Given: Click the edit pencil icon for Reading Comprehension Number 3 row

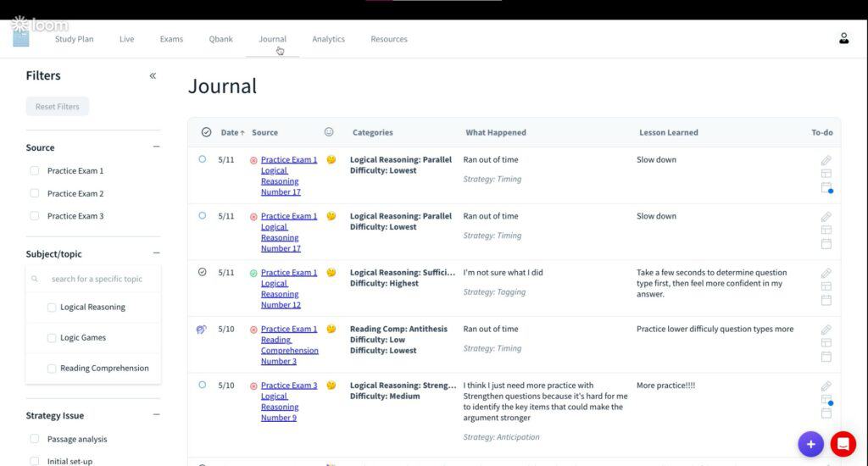Looking at the screenshot, I should (826, 330).
